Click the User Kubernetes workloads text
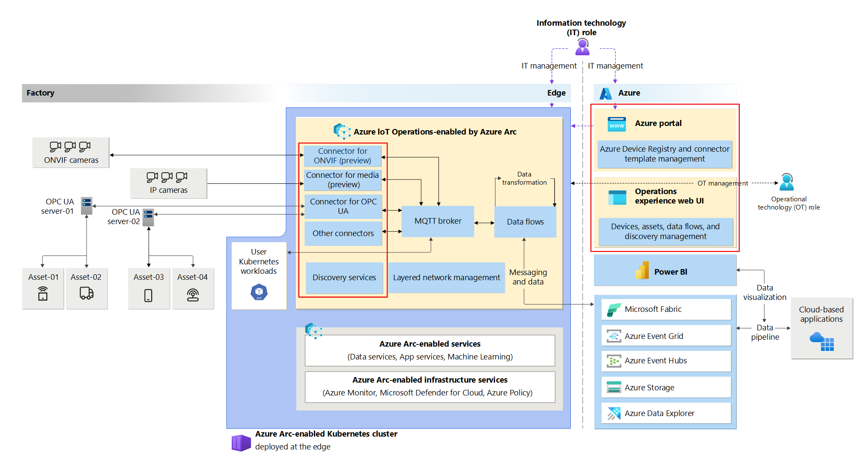This screenshot has width=868, height=464. (x=259, y=261)
